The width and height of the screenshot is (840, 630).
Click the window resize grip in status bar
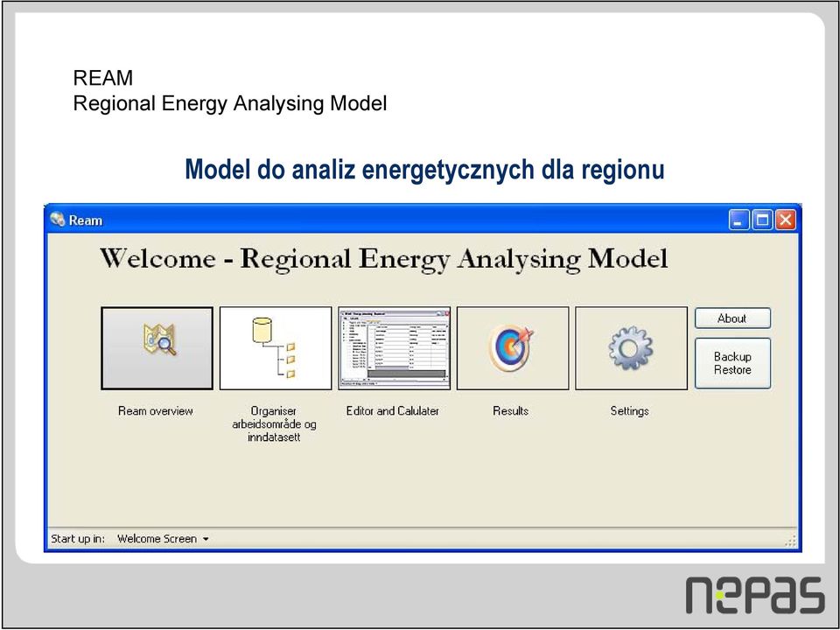(x=791, y=541)
